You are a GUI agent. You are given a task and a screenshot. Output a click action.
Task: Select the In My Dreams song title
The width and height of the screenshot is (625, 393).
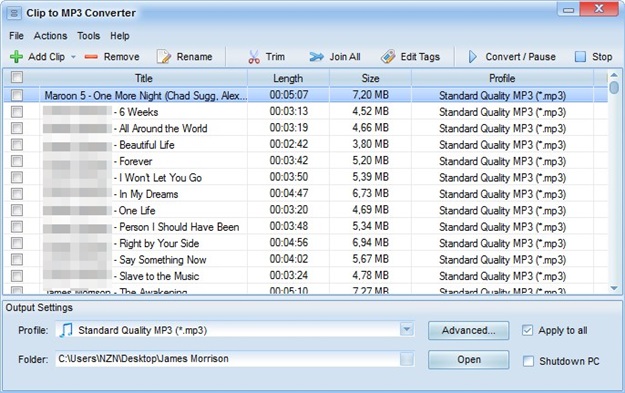coord(149,194)
